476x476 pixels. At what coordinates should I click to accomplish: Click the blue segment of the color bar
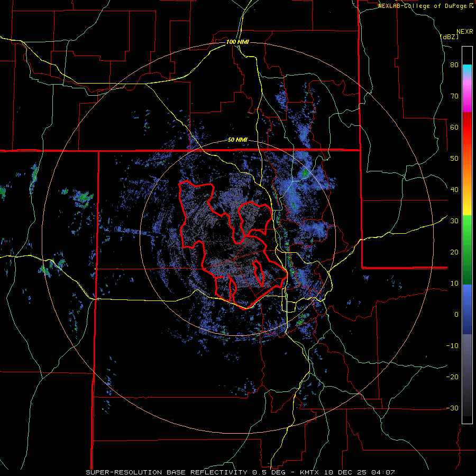click(x=467, y=309)
